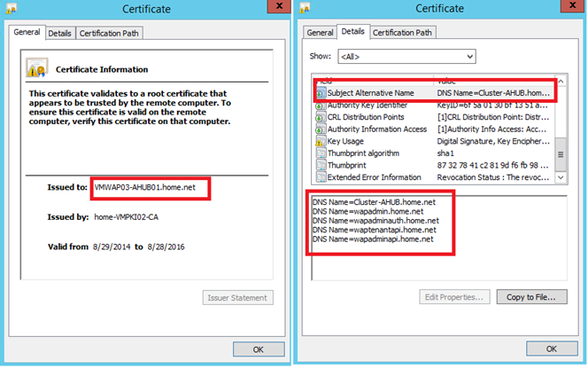The image size is (588, 368).
Task: Click the Digital Signature key usage value
Action: coord(493,141)
